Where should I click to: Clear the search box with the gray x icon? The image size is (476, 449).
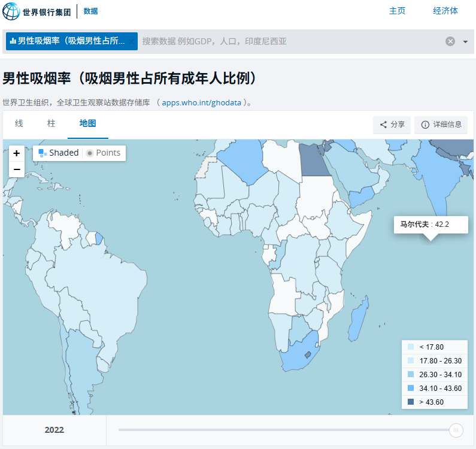click(450, 41)
